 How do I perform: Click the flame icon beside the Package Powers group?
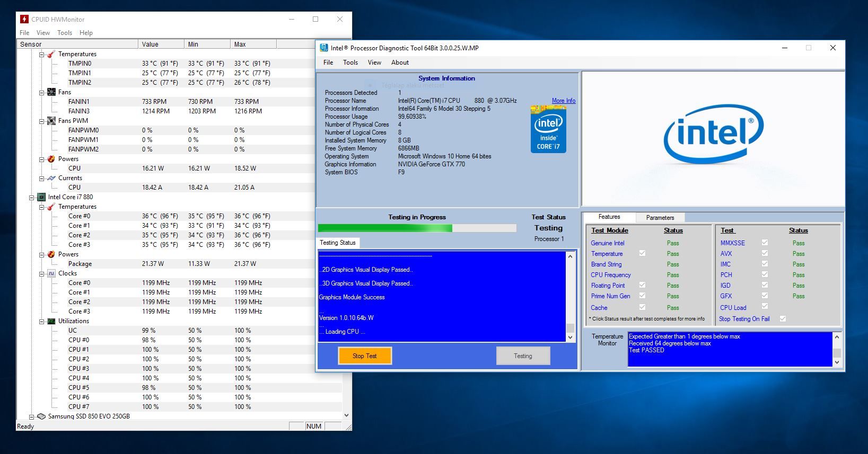click(51, 254)
